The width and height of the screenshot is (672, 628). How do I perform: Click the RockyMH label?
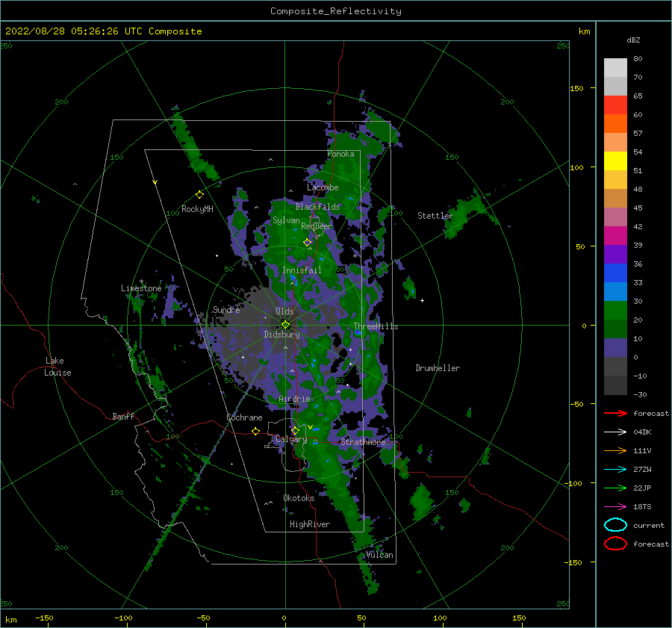click(197, 209)
